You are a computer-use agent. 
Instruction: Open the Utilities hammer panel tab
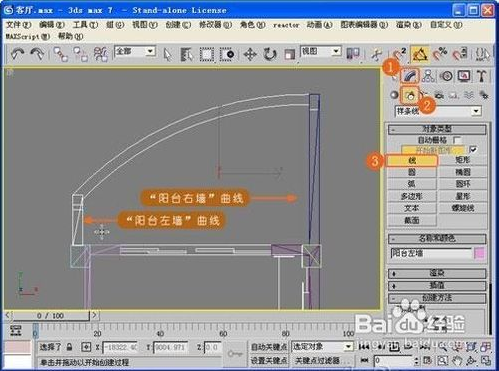point(481,76)
